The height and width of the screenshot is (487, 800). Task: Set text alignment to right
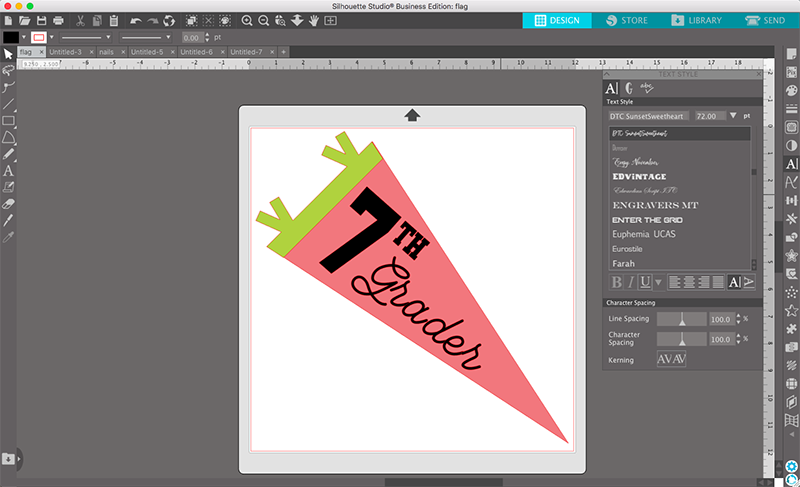704,282
